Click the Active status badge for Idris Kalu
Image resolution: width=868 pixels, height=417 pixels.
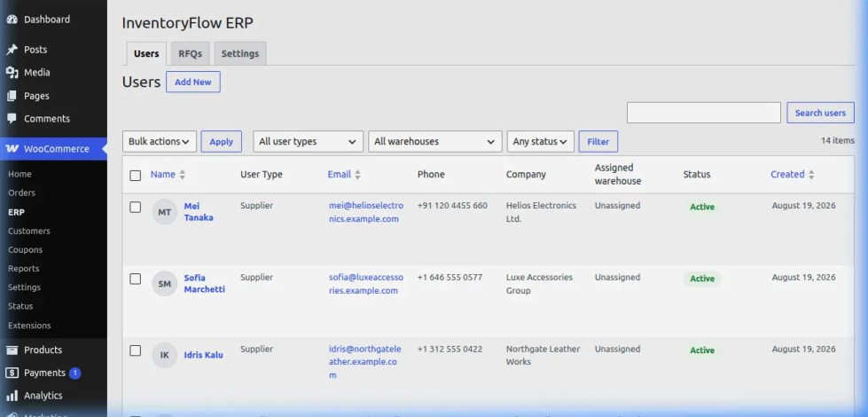pyautogui.click(x=702, y=350)
